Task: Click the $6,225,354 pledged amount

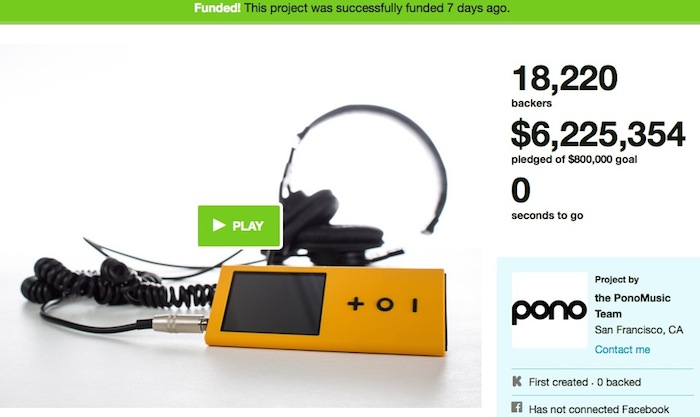Action: pyautogui.click(x=598, y=134)
